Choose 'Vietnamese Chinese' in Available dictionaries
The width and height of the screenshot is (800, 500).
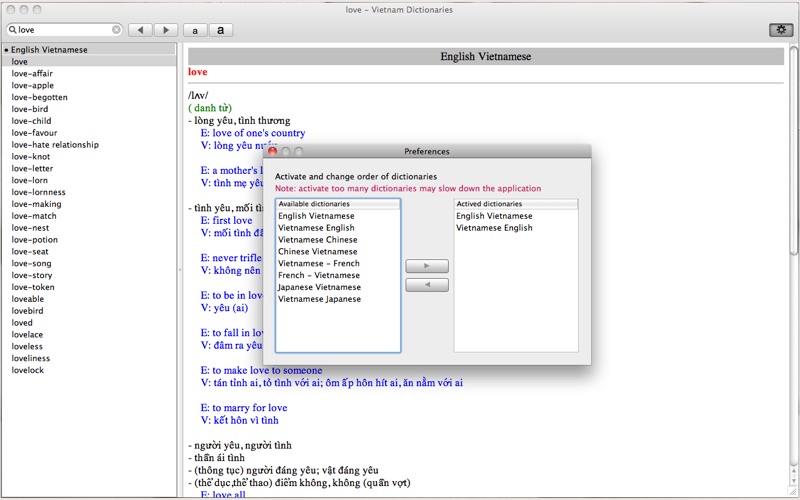click(x=317, y=239)
